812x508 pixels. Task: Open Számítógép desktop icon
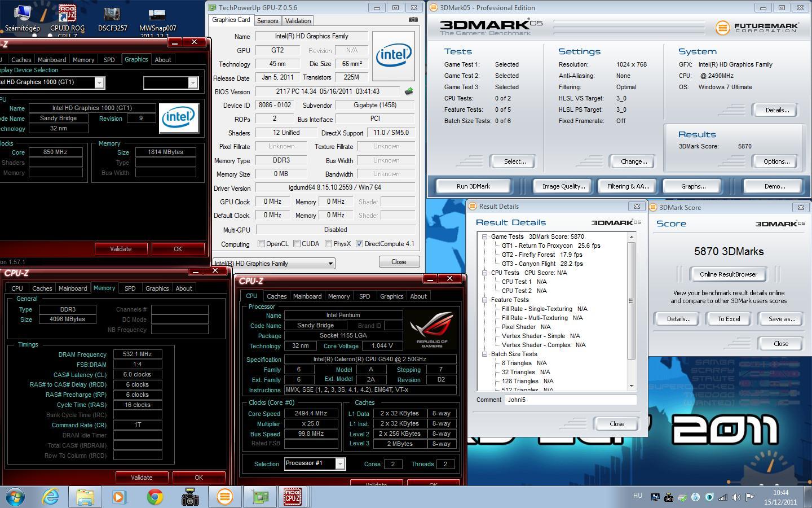click(x=22, y=17)
